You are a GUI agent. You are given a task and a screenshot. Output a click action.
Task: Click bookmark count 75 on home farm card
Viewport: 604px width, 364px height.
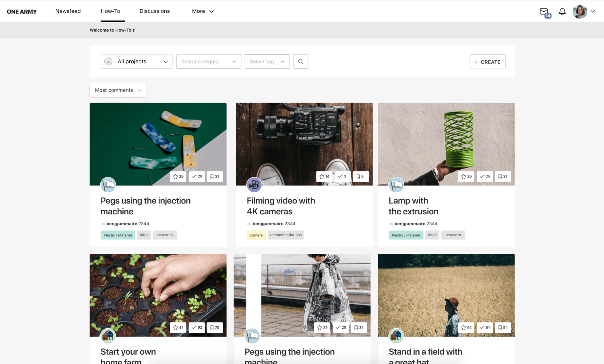(x=215, y=328)
